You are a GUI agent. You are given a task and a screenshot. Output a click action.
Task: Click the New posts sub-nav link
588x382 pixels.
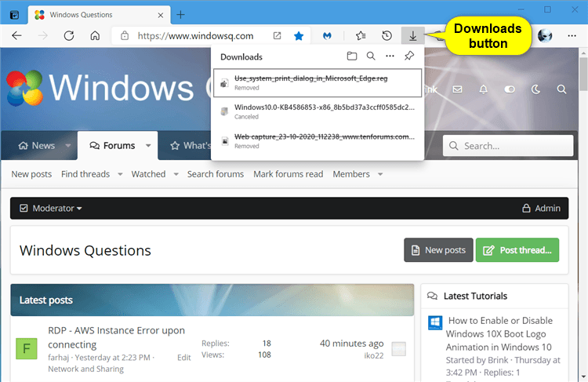coord(31,174)
